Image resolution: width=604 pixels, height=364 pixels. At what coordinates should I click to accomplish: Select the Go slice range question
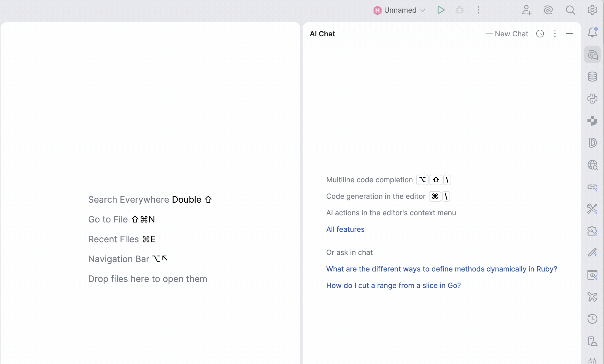[x=393, y=286]
